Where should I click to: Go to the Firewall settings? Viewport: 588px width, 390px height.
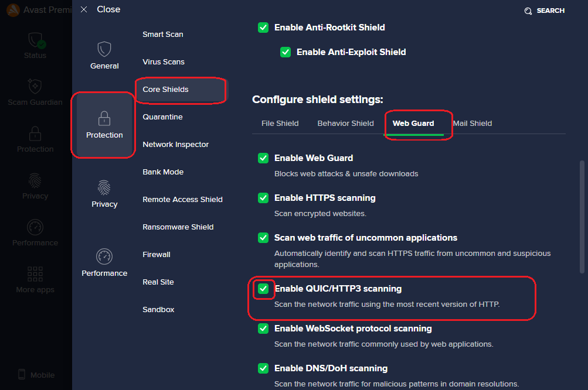157,255
